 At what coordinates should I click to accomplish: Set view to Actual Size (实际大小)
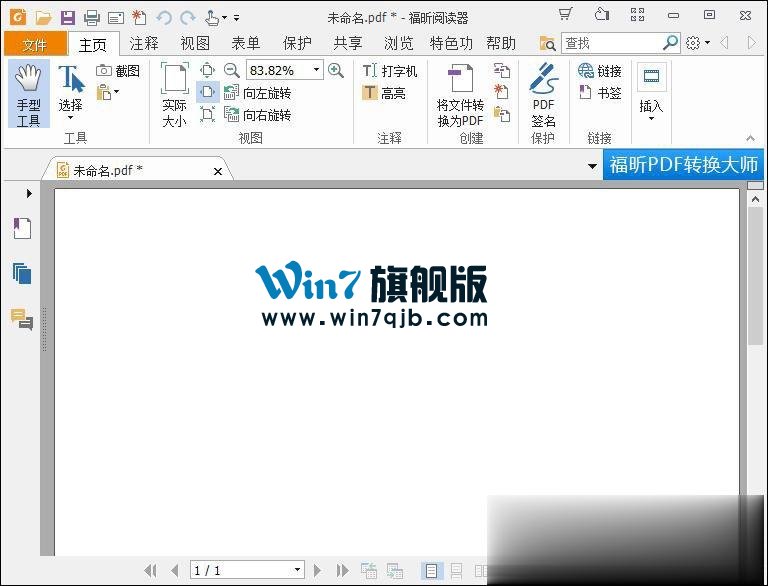[174, 95]
